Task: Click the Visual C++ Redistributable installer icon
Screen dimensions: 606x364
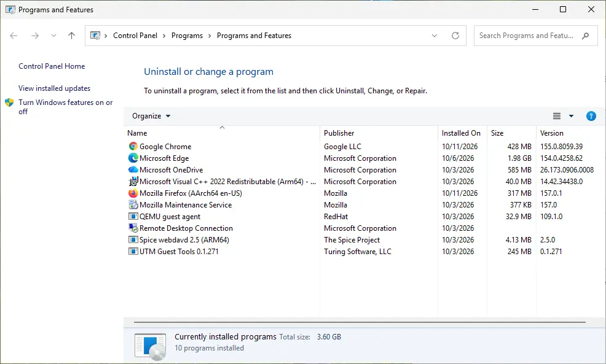Action: pos(133,182)
